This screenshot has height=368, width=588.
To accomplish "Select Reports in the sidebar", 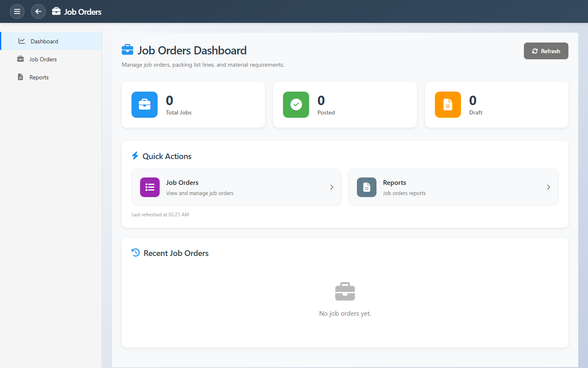I will [x=39, y=77].
